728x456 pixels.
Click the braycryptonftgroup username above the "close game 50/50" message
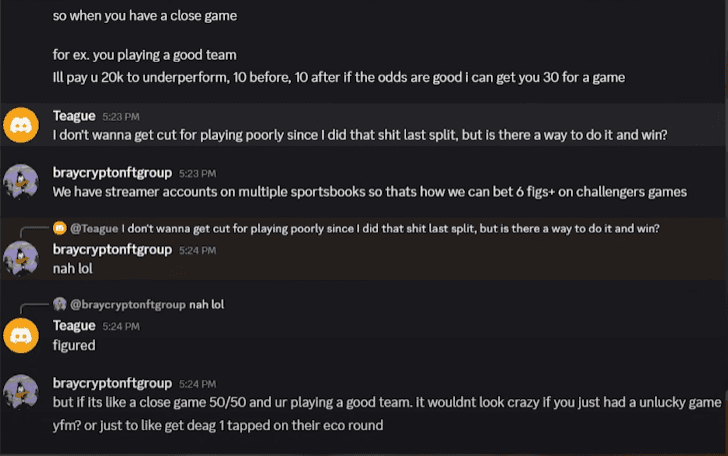click(x=113, y=383)
